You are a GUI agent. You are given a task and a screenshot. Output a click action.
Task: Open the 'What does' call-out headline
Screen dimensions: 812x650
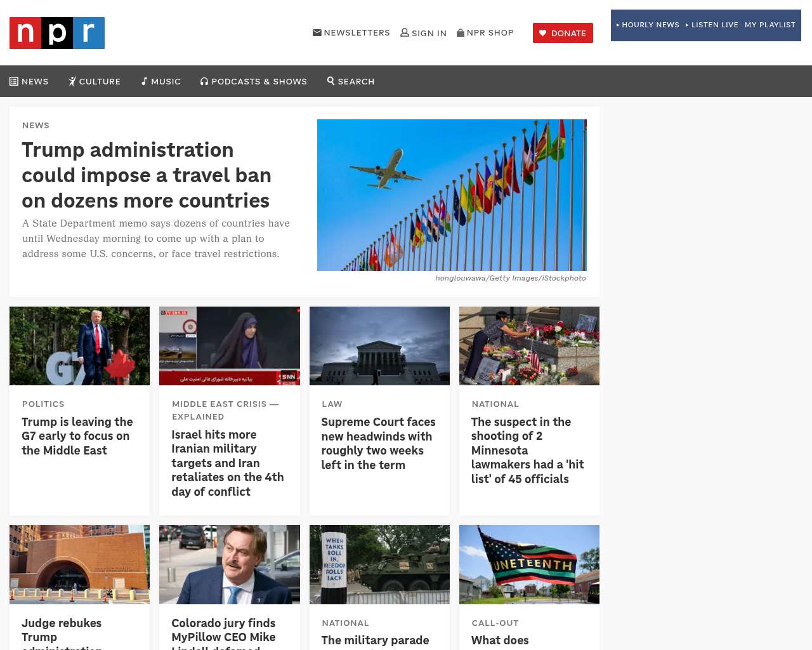[x=500, y=640]
